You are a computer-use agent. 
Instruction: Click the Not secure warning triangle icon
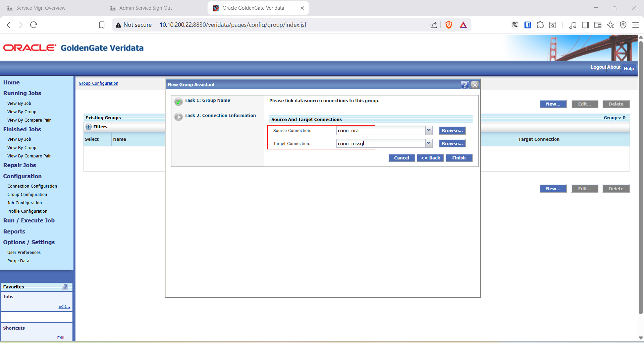[118, 25]
